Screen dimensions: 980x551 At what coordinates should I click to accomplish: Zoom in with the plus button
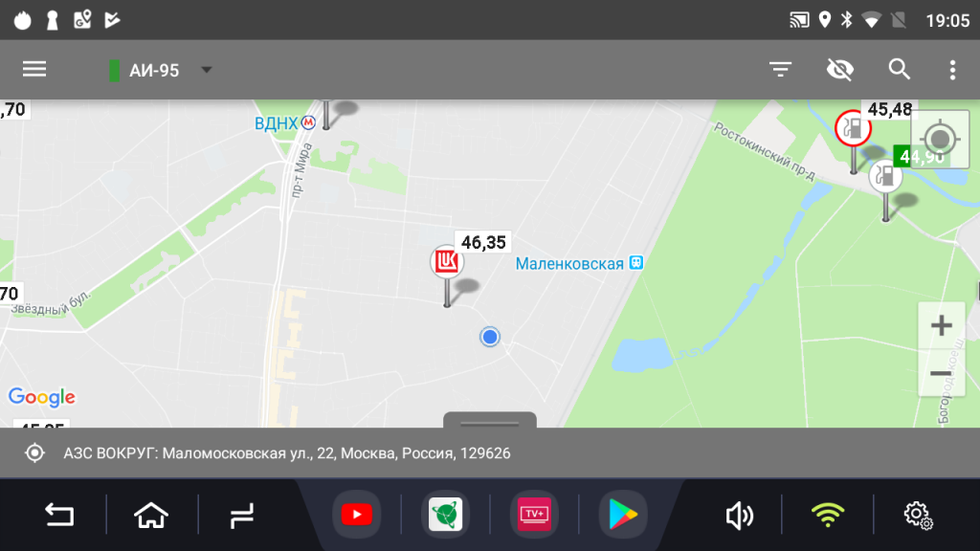pos(942,325)
